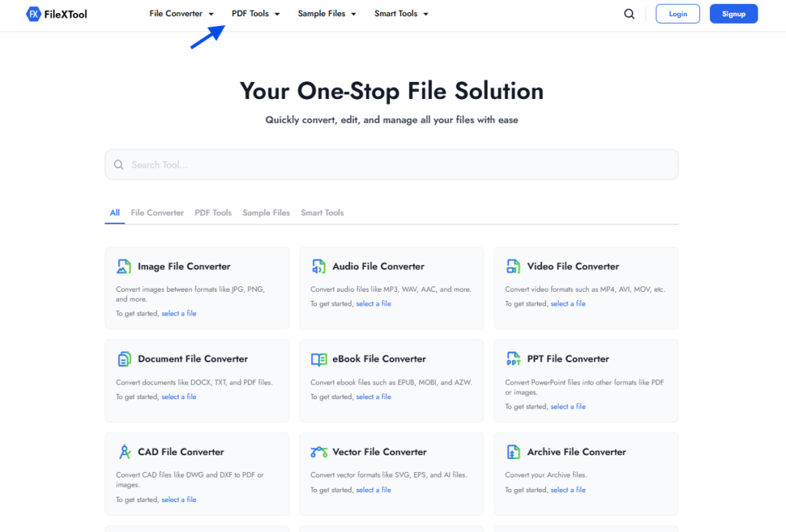This screenshot has height=532, width=786.
Task: Click the Signup button
Action: (733, 13)
